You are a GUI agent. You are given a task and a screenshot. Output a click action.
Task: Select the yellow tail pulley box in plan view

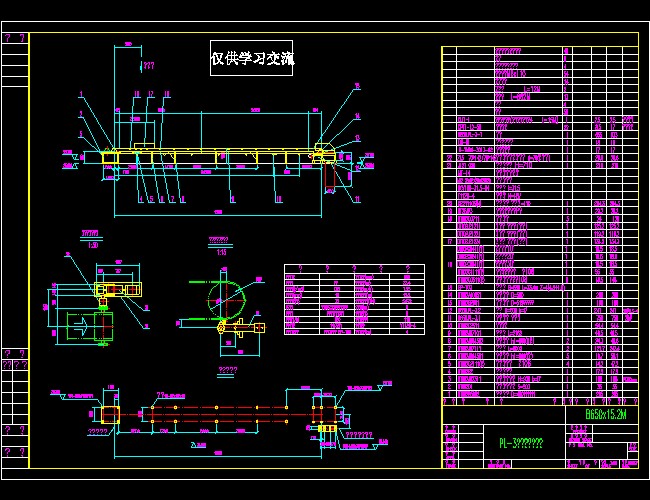tap(110, 415)
